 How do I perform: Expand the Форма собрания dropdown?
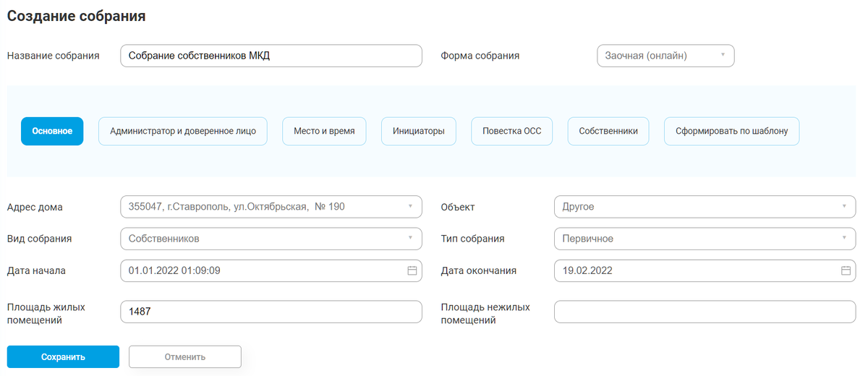coord(665,56)
